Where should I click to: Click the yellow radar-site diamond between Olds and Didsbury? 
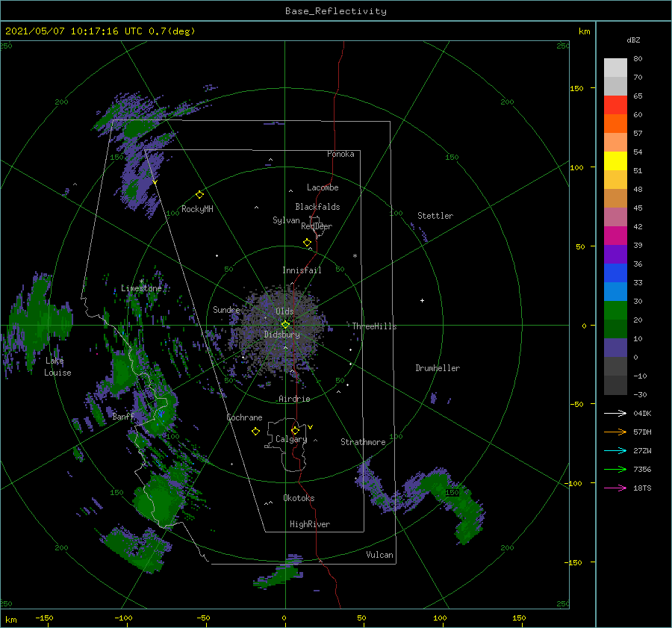click(285, 325)
